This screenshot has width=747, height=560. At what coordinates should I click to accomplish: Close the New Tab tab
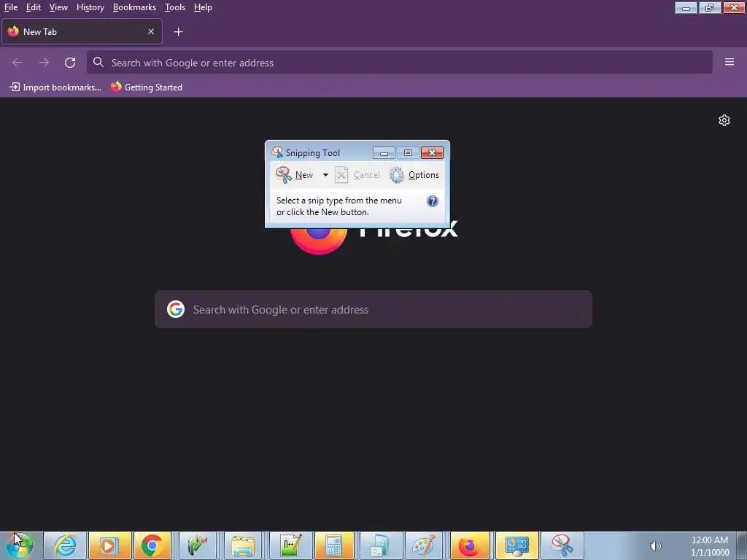(150, 31)
